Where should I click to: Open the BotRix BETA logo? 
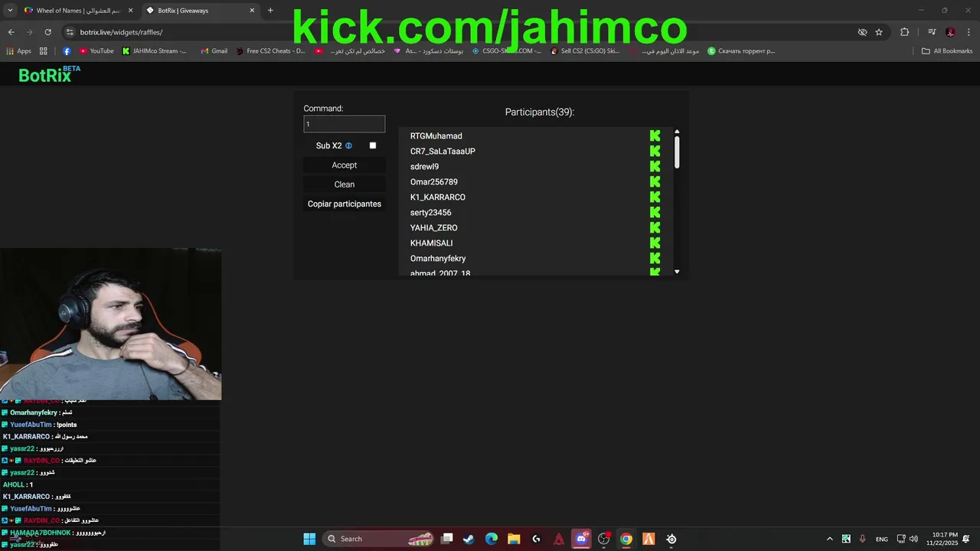pyautogui.click(x=49, y=74)
